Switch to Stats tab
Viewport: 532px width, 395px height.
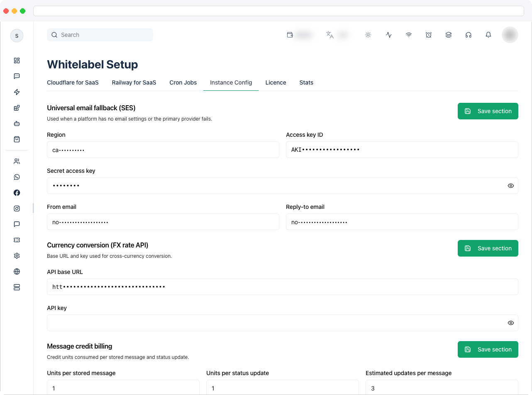click(306, 82)
